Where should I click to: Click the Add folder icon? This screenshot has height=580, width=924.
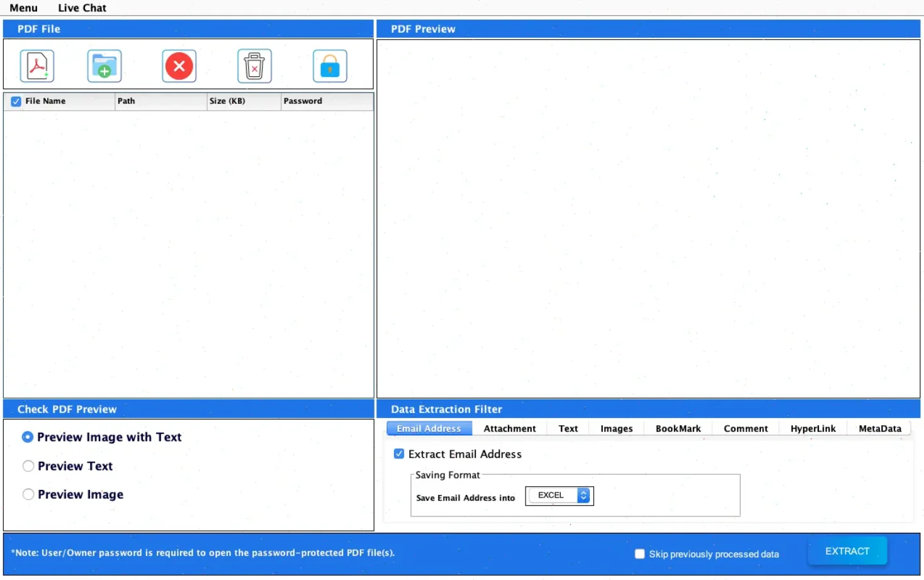click(104, 66)
